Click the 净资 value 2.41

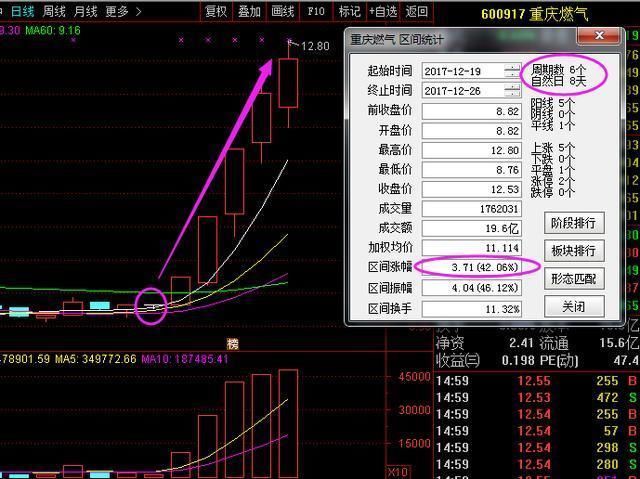[x=522, y=343]
